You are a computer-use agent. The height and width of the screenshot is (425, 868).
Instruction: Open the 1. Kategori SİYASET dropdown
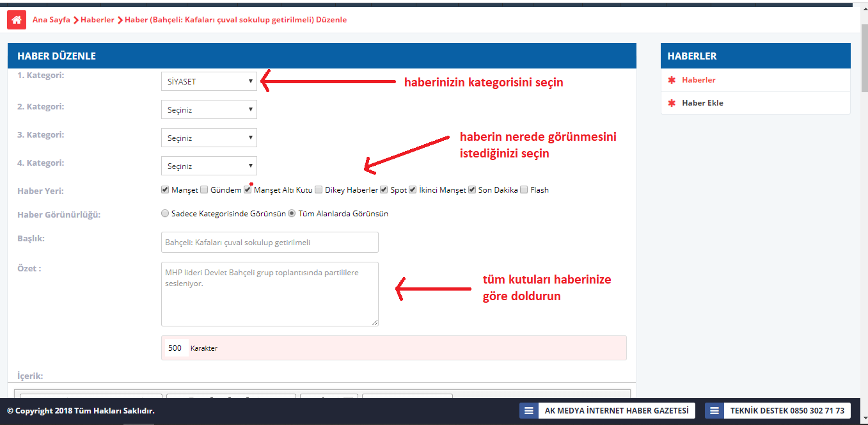[209, 81]
